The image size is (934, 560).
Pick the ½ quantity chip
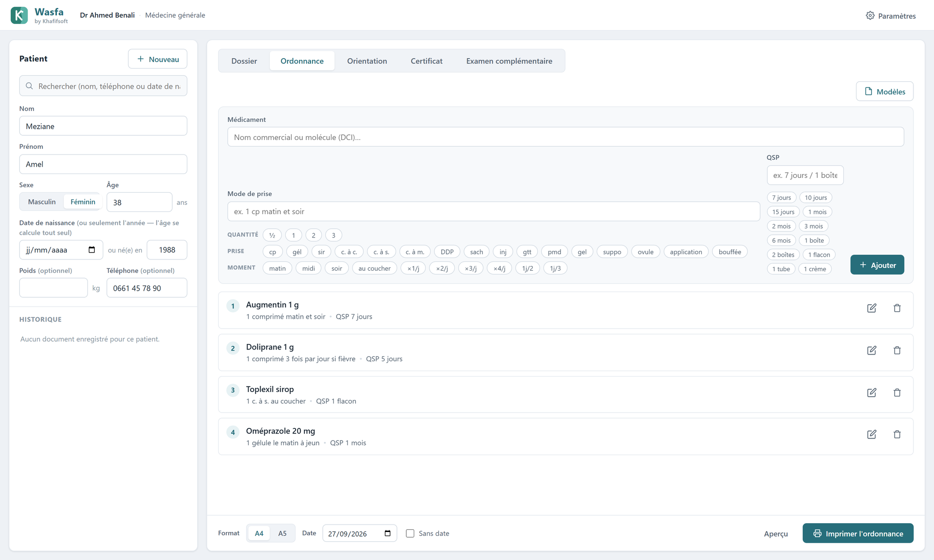272,235
